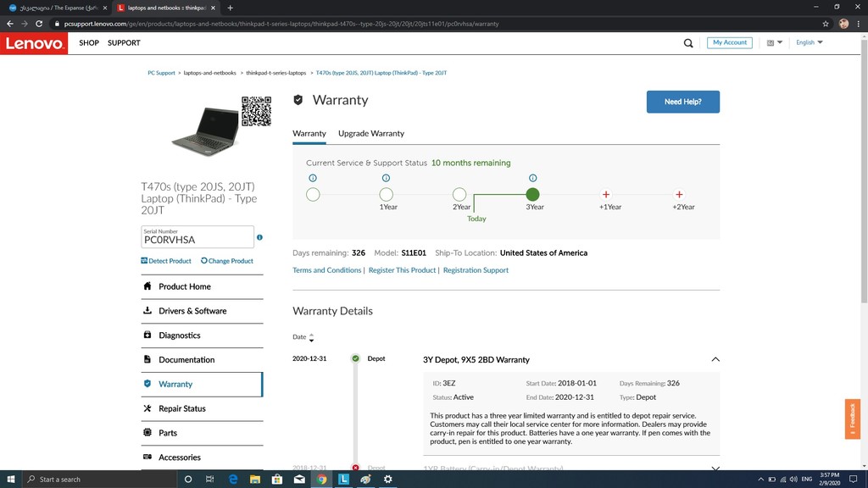Click the +1Year upgrade plus icon
The height and width of the screenshot is (488, 868).
pos(606,195)
